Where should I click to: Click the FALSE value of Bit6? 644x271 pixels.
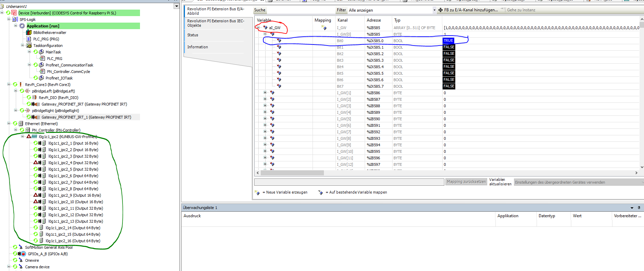click(x=449, y=79)
